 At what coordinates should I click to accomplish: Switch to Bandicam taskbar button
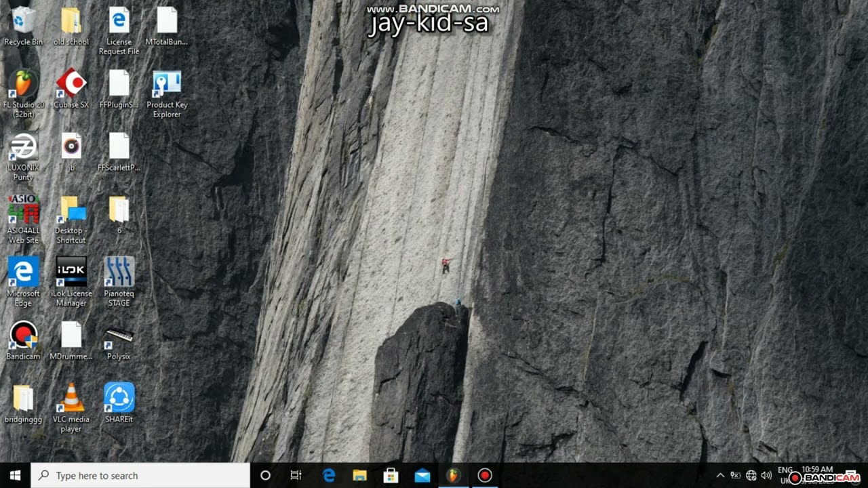pos(484,476)
